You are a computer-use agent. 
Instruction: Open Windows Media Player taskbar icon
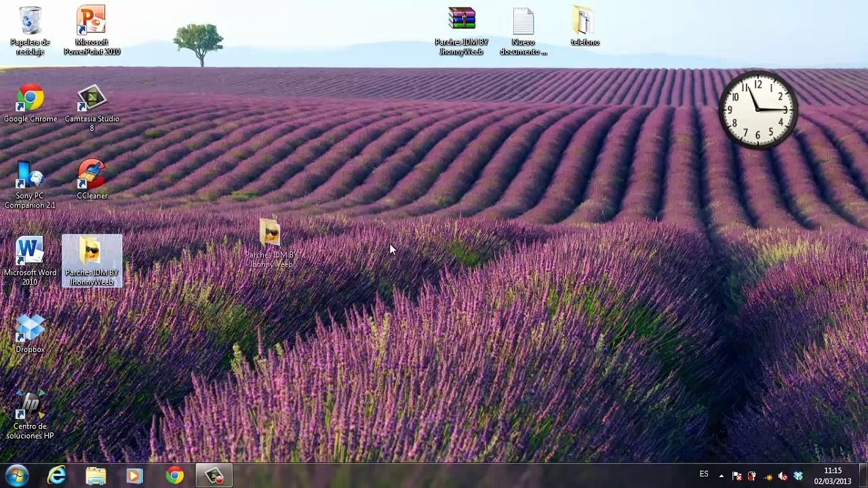[134, 476]
